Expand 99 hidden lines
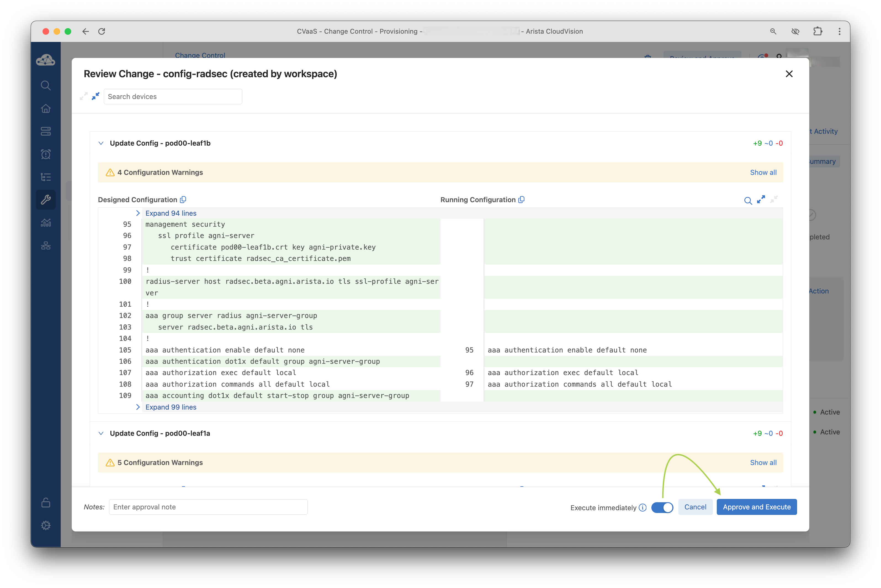This screenshot has height=588, width=881. tap(171, 407)
